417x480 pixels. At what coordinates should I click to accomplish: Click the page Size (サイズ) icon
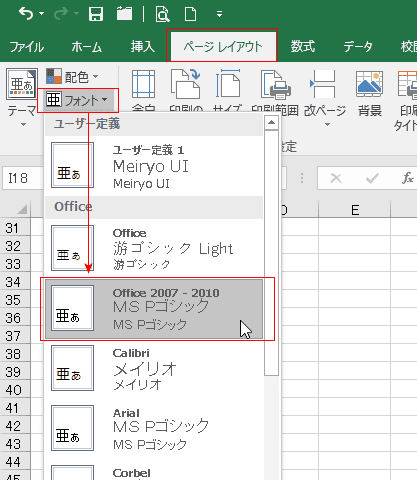pyautogui.click(x=228, y=84)
